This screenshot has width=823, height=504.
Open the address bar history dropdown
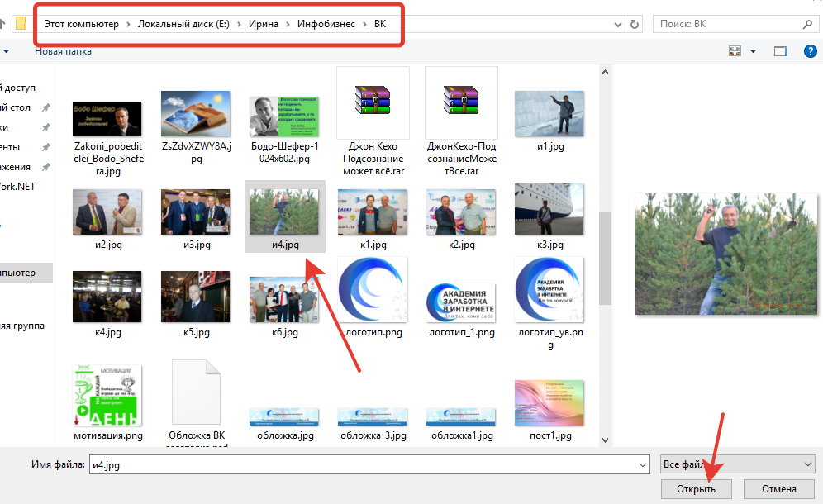point(619,24)
